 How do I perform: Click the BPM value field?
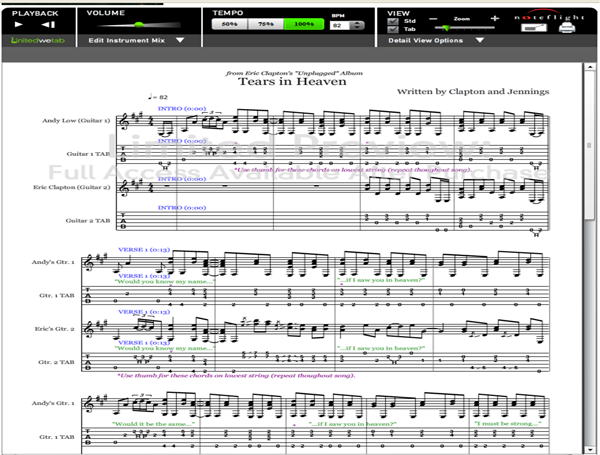340,26
